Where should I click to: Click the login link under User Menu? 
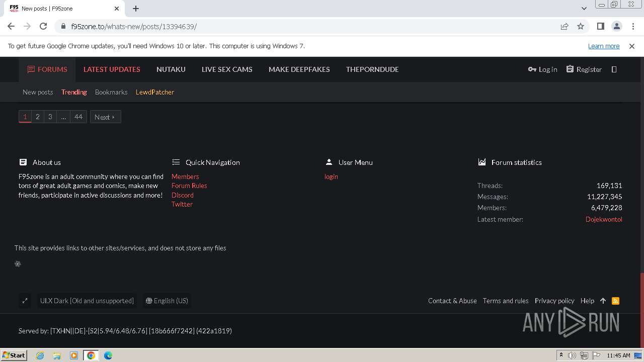point(331,176)
